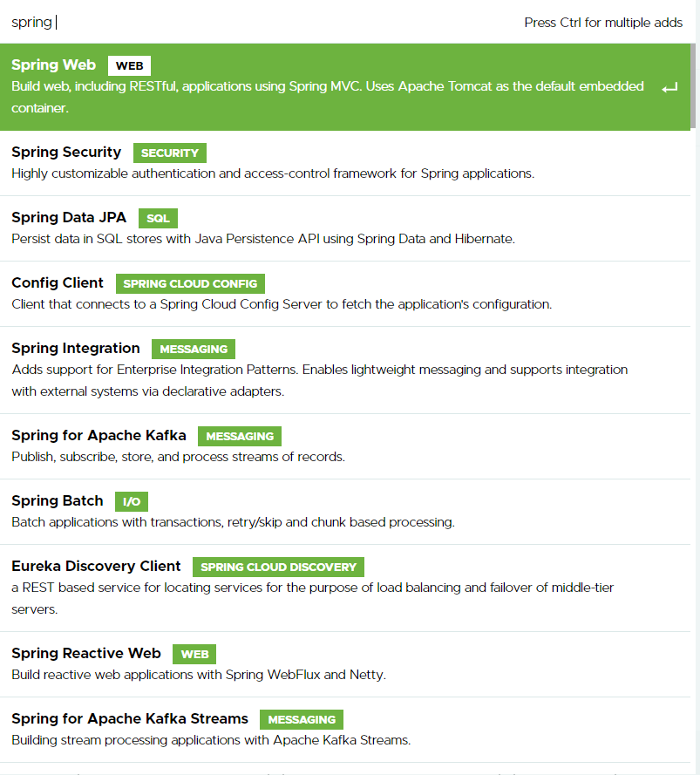700x775 pixels.
Task: Click the MESSAGING tag next to Spring for Apache Kafka title
Action: point(240,436)
